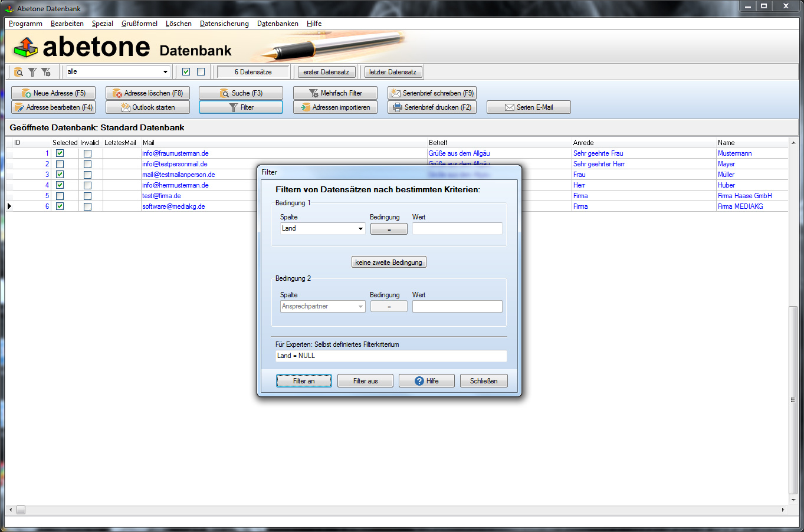804x532 pixels.
Task: Import addresses with Adressen importieren
Action: pos(335,107)
